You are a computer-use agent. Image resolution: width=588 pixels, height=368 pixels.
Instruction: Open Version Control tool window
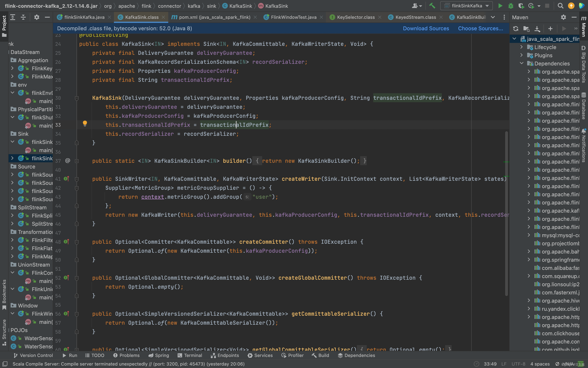[x=33, y=355]
